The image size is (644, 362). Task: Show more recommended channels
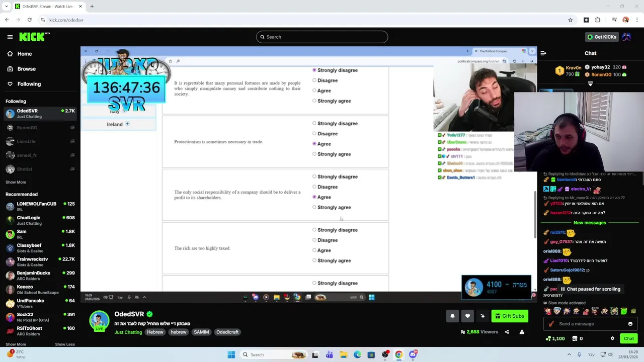(x=16, y=344)
